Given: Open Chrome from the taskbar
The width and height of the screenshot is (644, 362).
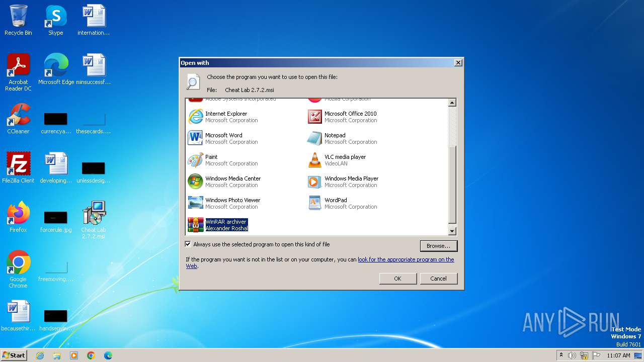Looking at the screenshot, I should [91, 355].
